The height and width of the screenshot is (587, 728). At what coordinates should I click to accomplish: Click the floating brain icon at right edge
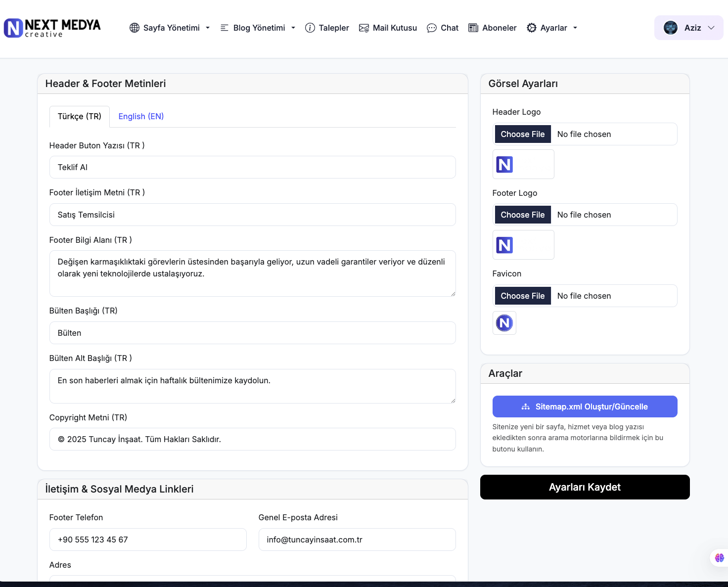(x=719, y=558)
